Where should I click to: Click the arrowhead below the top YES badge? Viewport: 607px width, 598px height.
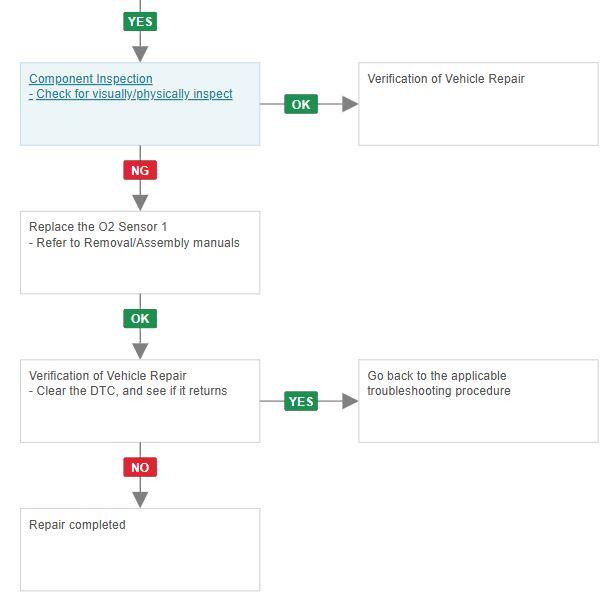click(x=140, y=52)
